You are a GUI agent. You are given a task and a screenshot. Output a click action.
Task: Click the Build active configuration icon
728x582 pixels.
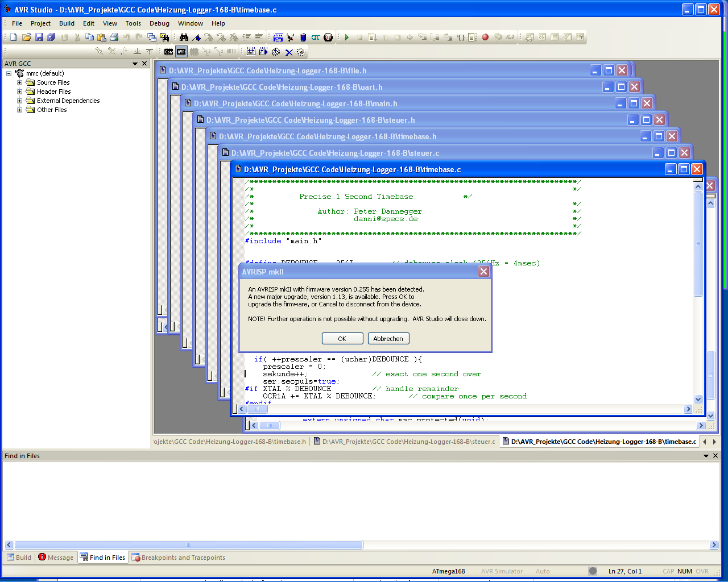click(251, 52)
